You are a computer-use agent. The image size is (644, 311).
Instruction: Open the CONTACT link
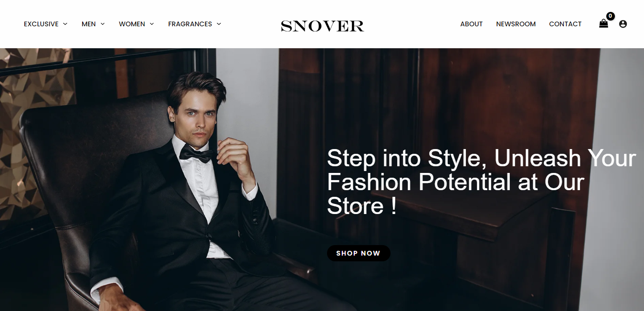[x=565, y=24]
